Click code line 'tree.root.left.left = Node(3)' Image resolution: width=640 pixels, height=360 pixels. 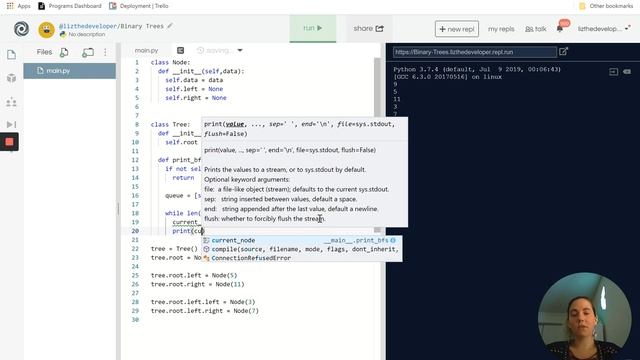tap(203, 302)
